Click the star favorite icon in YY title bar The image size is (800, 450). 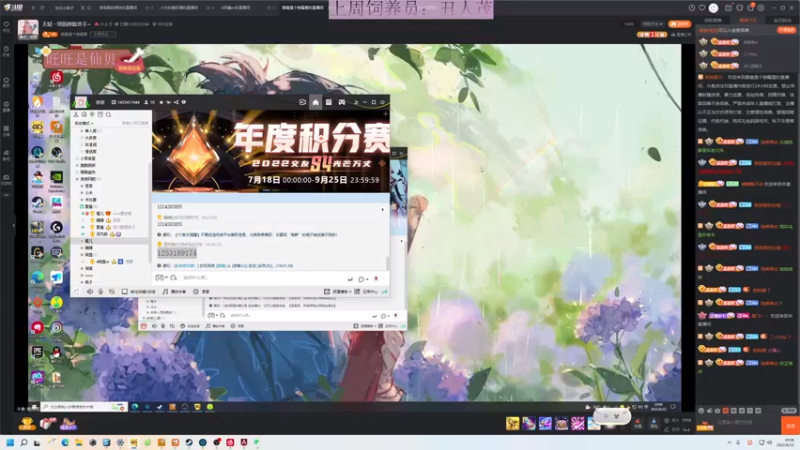pos(161,103)
